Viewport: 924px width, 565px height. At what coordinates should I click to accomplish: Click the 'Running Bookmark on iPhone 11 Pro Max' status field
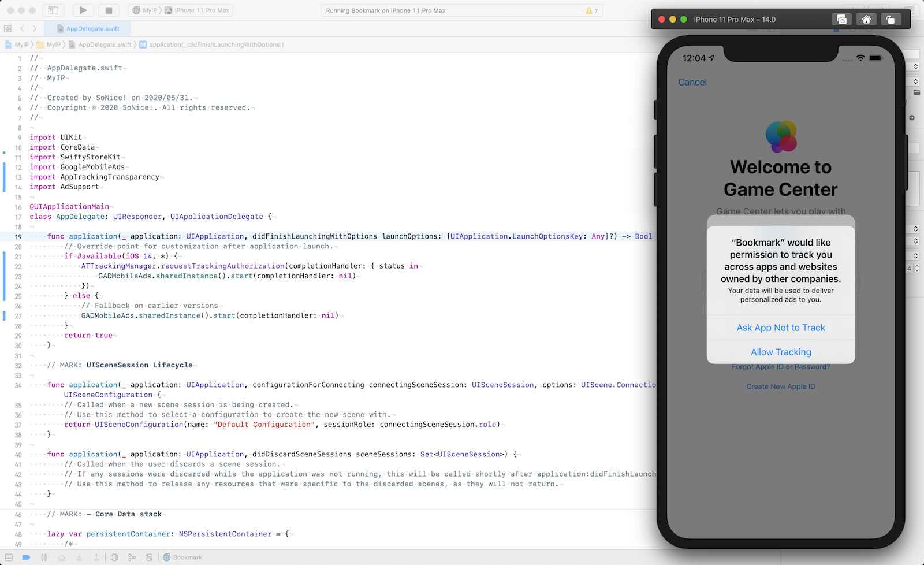coord(461,10)
